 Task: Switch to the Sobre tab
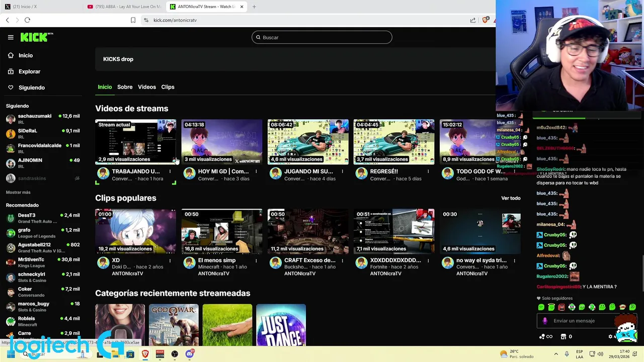(125, 87)
